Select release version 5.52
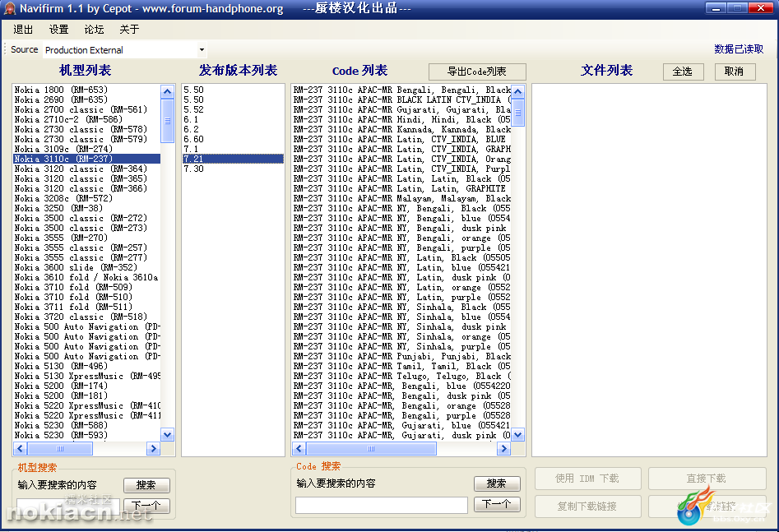Screen dimensions: 779x532 [233, 110]
